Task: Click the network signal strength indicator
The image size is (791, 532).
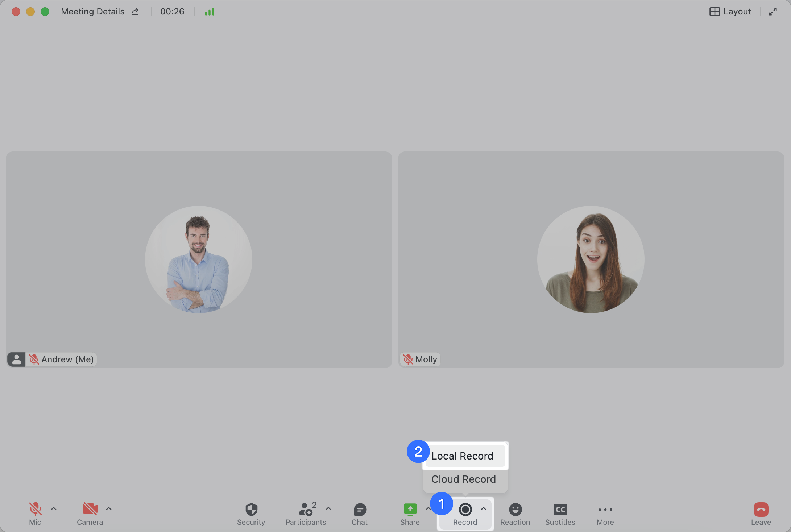Action: [210, 11]
